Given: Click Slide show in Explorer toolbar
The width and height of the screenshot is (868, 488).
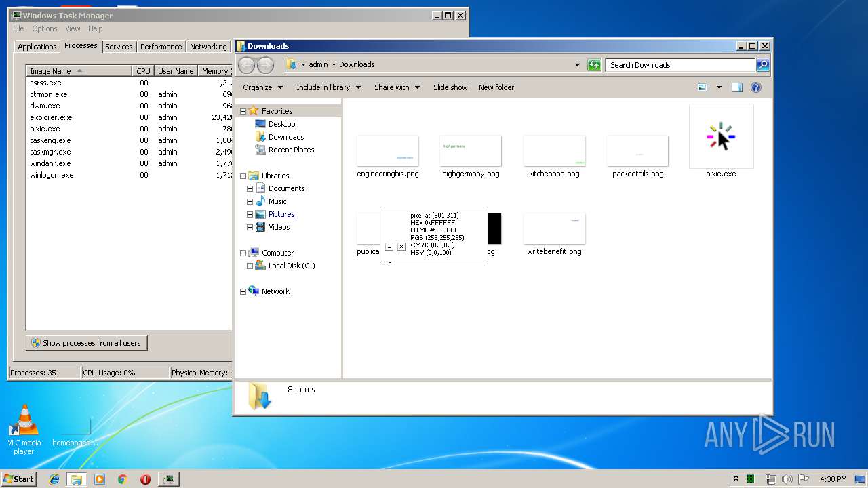Looking at the screenshot, I should tap(450, 87).
